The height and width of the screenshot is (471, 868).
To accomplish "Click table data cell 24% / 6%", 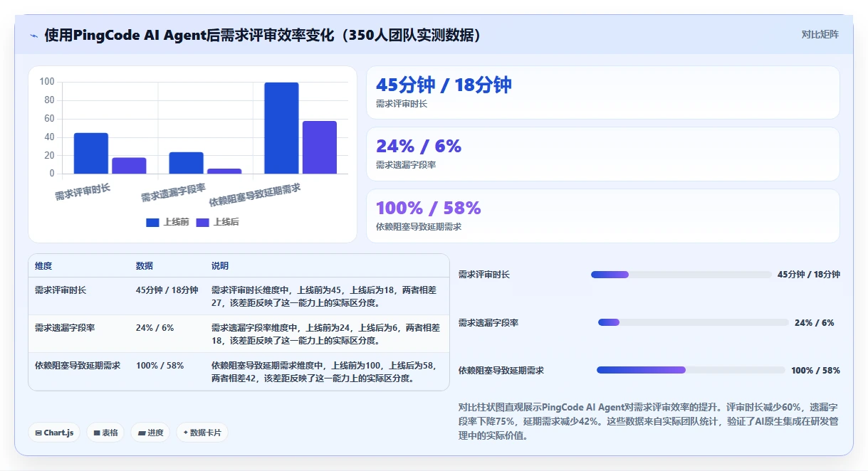I will 155,328.
